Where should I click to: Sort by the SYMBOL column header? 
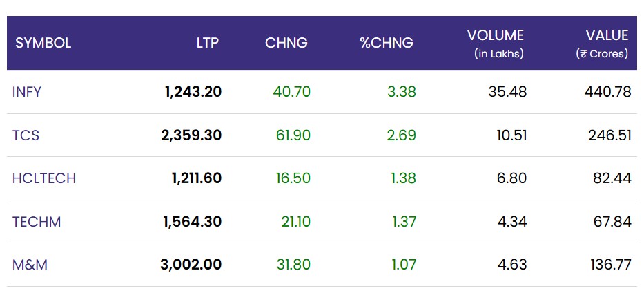click(x=43, y=43)
